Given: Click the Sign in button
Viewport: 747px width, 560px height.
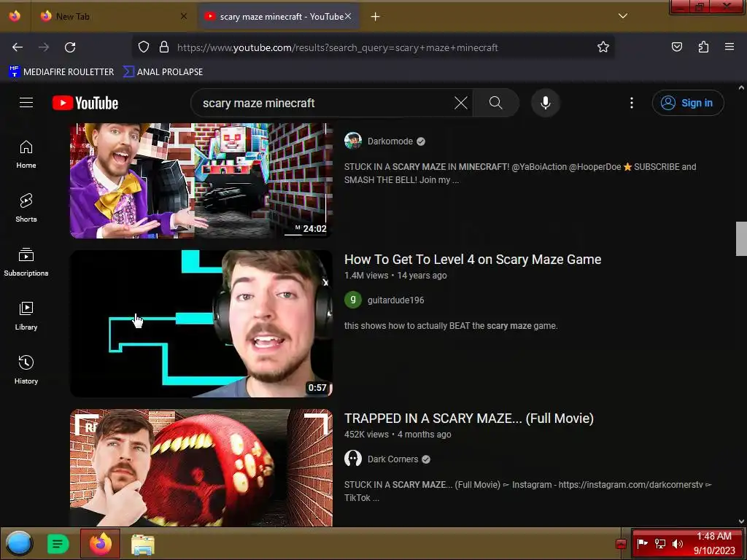Looking at the screenshot, I should pos(688,103).
